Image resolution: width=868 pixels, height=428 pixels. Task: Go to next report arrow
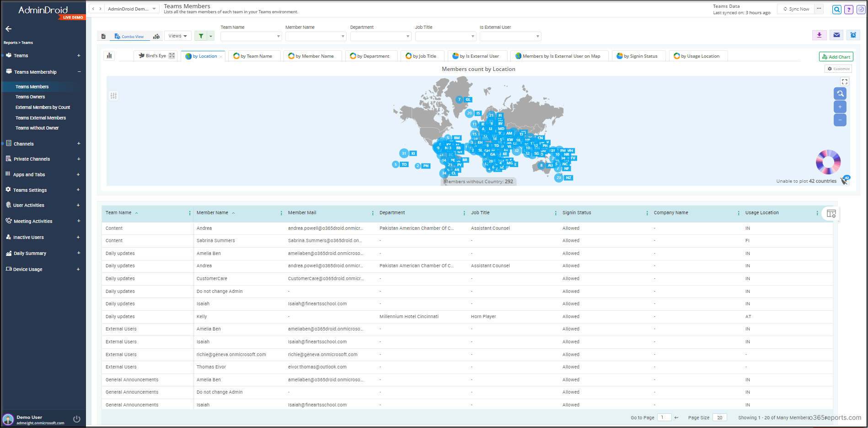coord(100,9)
